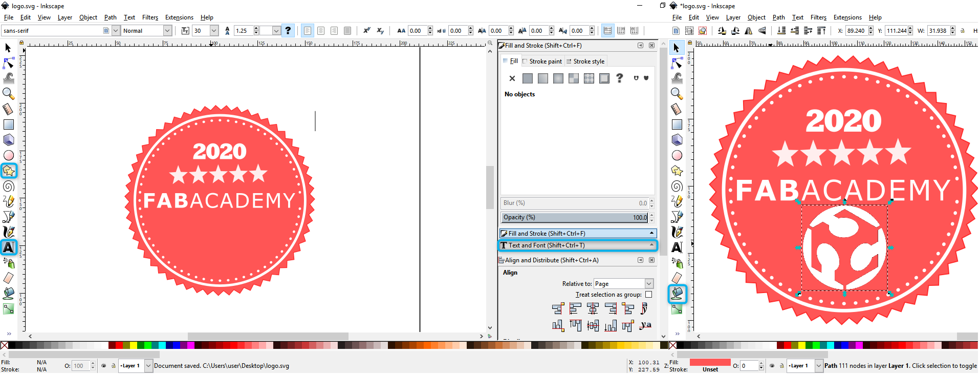980x374 pixels.
Task: Open the Extensions menu in right window
Action: click(x=847, y=17)
